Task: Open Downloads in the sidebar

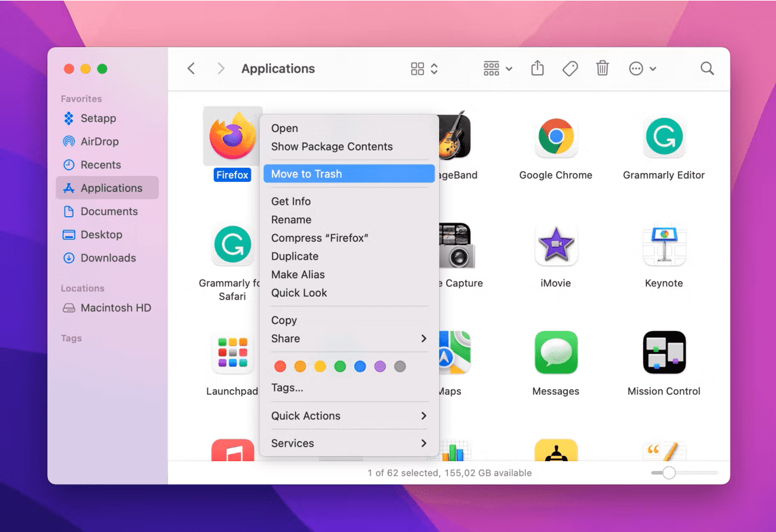Action: (107, 258)
